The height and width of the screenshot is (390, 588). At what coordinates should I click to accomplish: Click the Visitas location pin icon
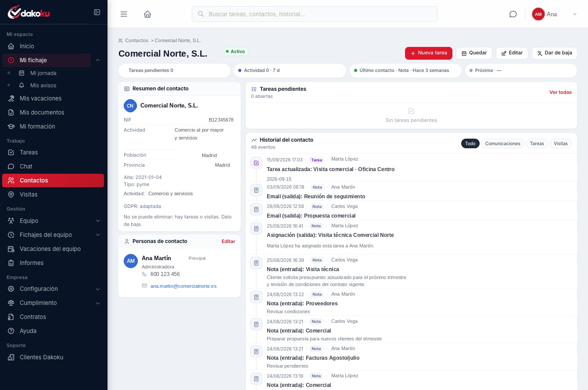pos(11,194)
